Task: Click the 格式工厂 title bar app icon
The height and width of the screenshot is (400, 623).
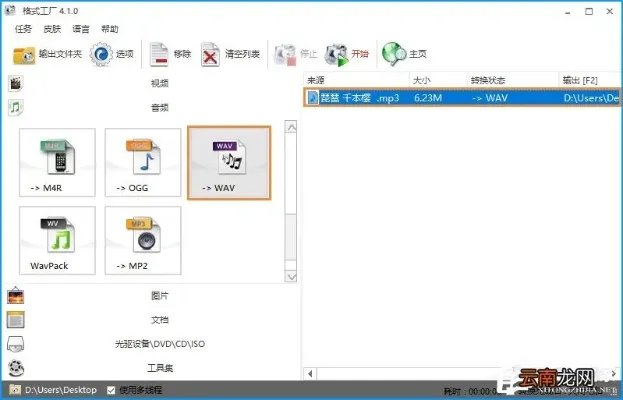Action: coord(10,11)
